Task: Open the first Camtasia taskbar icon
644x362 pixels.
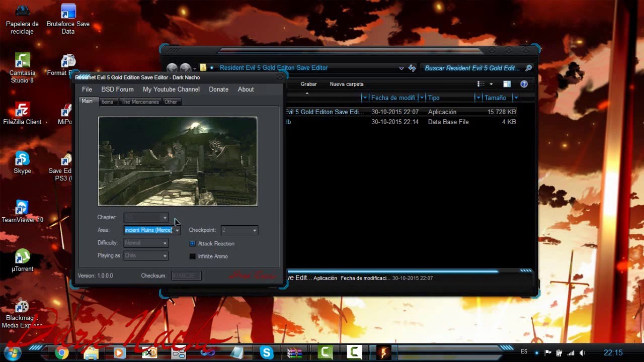Action: point(325,353)
